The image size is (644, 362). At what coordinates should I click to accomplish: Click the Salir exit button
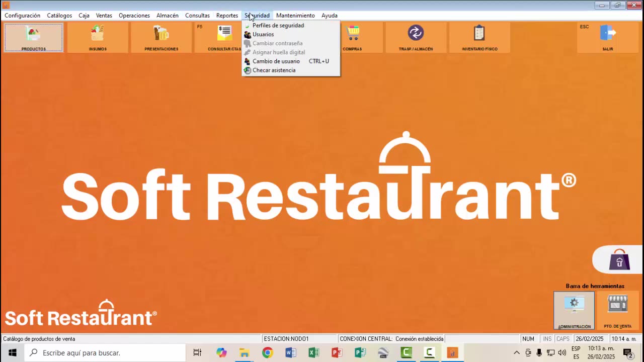click(x=607, y=38)
